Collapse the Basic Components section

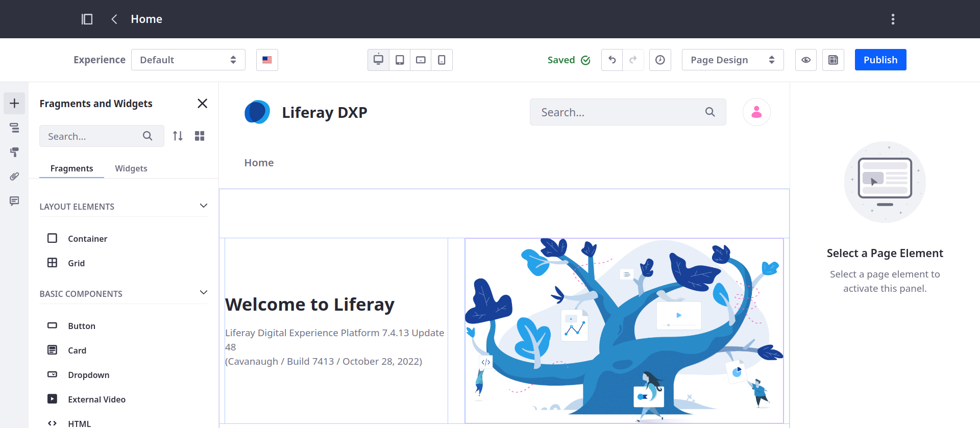(x=124, y=293)
